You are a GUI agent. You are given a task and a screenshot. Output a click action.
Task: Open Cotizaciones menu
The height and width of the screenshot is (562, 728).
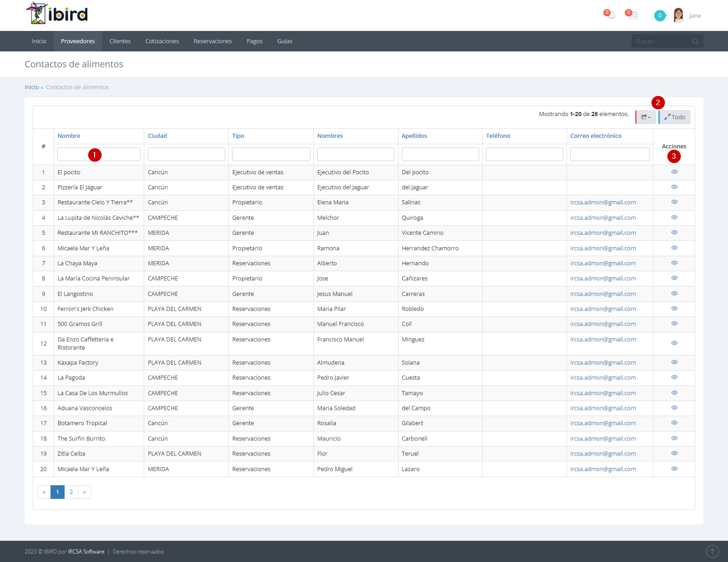[x=162, y=41]
